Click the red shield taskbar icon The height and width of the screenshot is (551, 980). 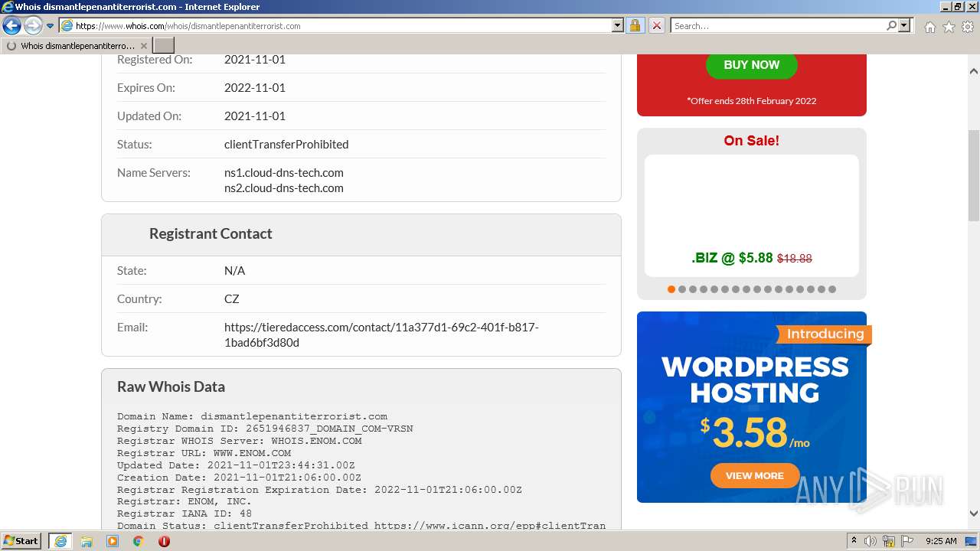click(x=164, y=541)
